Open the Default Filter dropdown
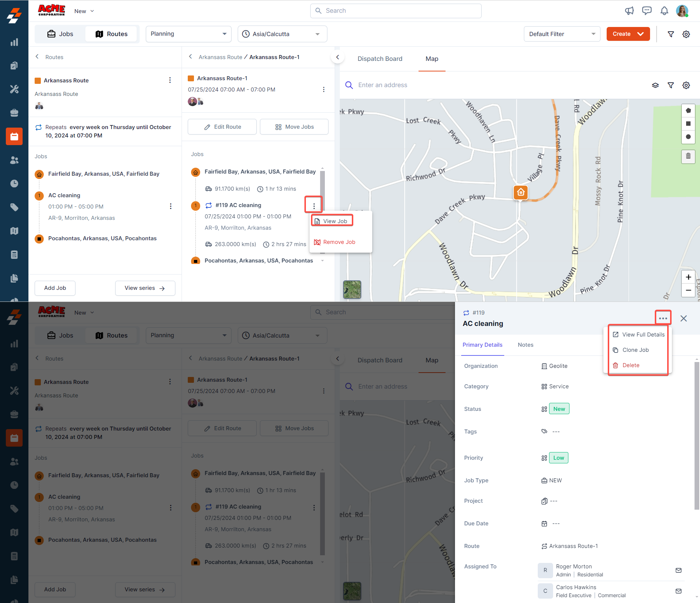 (561, 34)
